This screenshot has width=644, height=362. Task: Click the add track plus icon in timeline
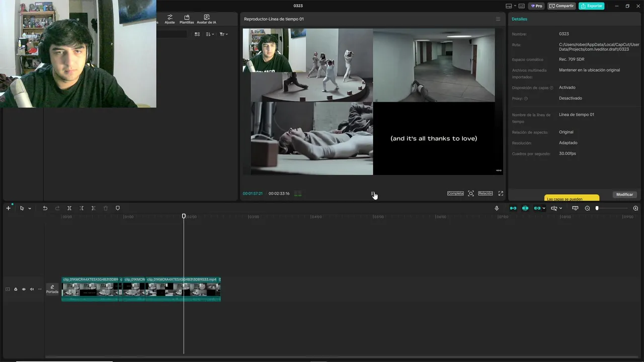point(8,208)
